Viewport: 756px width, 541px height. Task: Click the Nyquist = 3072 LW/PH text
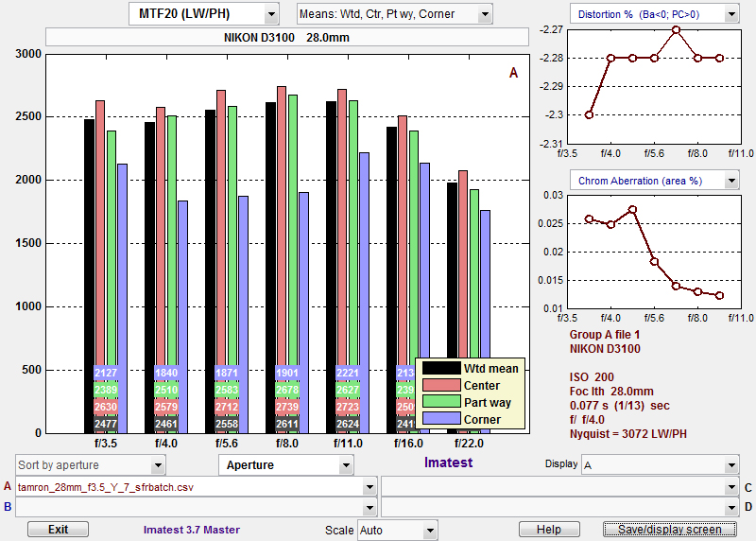point(628,434)
